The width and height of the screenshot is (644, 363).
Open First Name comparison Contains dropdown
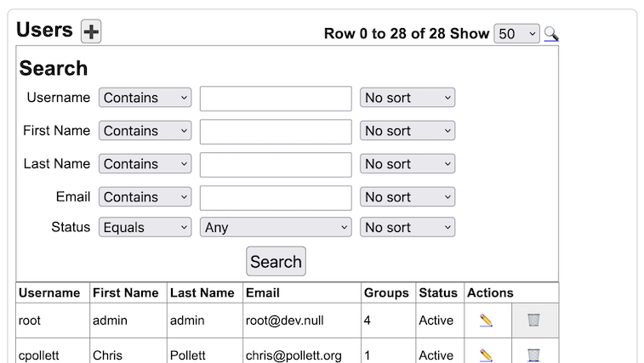pyautogui.click(x=145, y=131)
